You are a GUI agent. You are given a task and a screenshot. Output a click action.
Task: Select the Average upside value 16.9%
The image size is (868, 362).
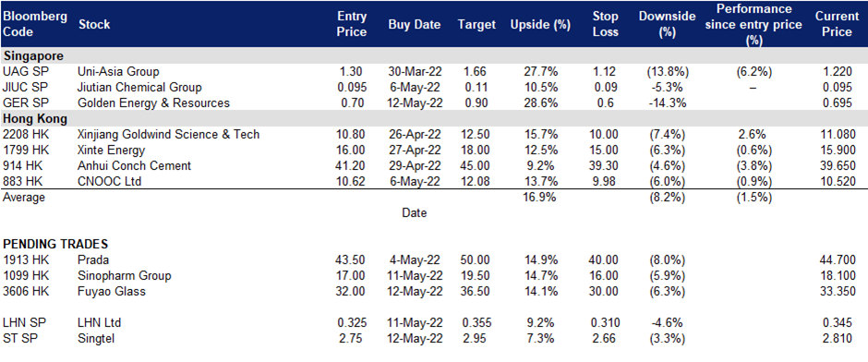tap(539, 198)
